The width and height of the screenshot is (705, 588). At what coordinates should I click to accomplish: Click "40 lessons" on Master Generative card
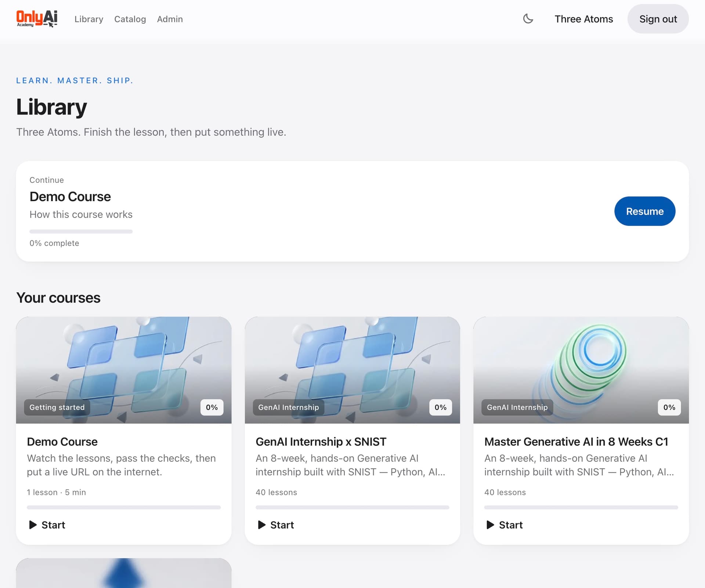tap(505, 492)
